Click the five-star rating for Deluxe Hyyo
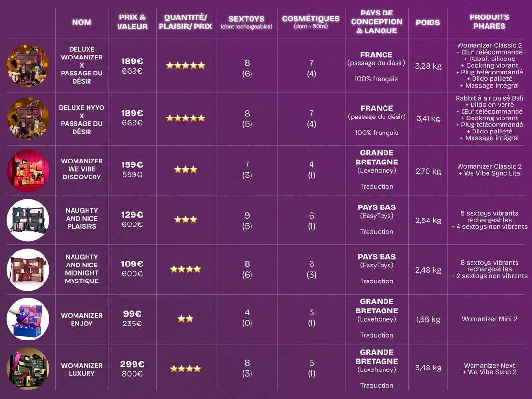Image resolution: width=532 pixels, height=399 pixels. pos(186,118)
